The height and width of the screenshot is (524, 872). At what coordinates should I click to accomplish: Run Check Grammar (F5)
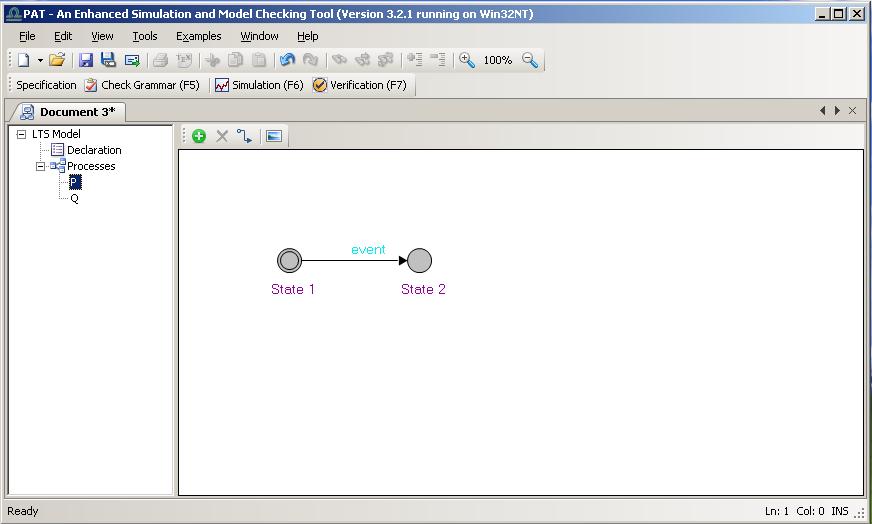coord(142,85)
